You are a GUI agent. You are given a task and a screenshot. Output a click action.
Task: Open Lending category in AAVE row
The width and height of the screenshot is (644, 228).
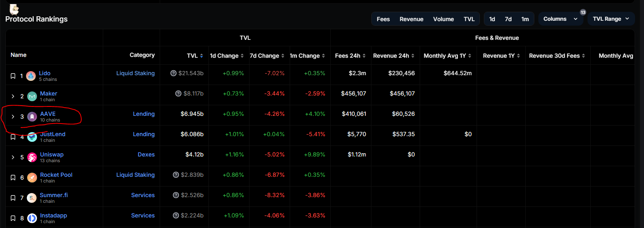[144, 114]
